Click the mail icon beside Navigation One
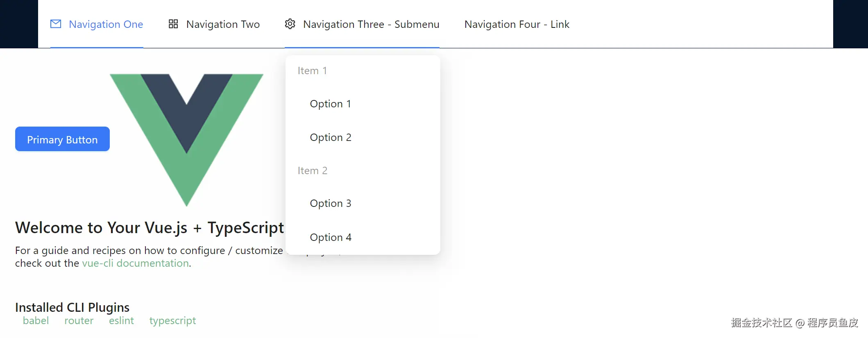This screenshot has height=338, width=868. pos(56,24)
